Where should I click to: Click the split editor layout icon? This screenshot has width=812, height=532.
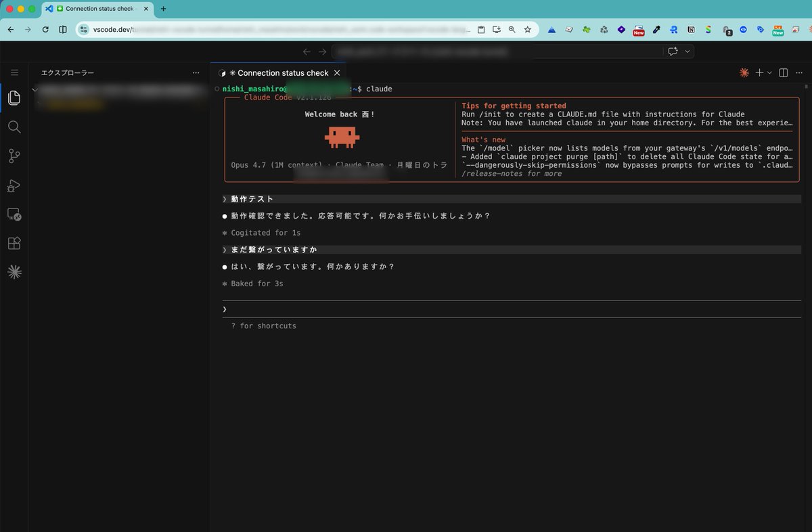784,72
